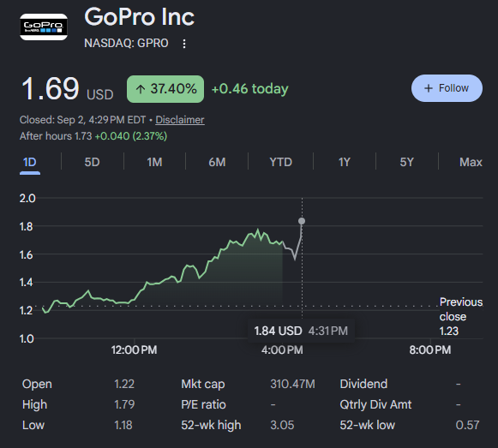This screenshot has height=448, width=498.
Task: Switch to the 5Y time range tab
Action: click(406, 162)
